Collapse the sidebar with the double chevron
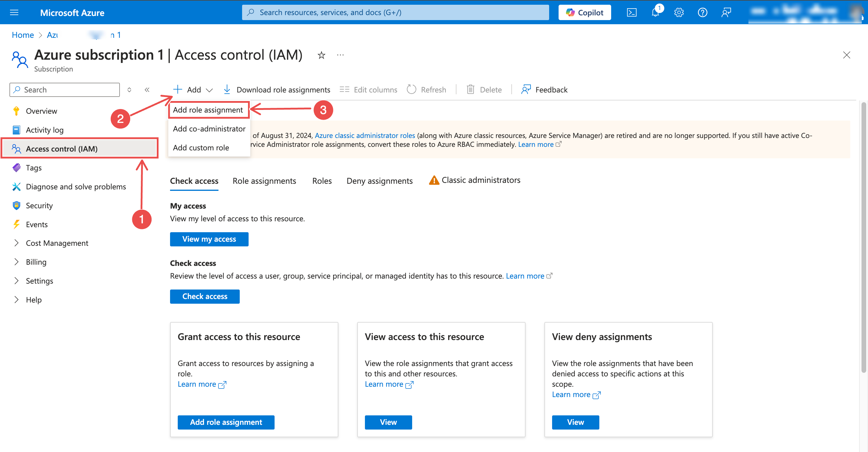868x452 pixels. [x=147, y=90]
